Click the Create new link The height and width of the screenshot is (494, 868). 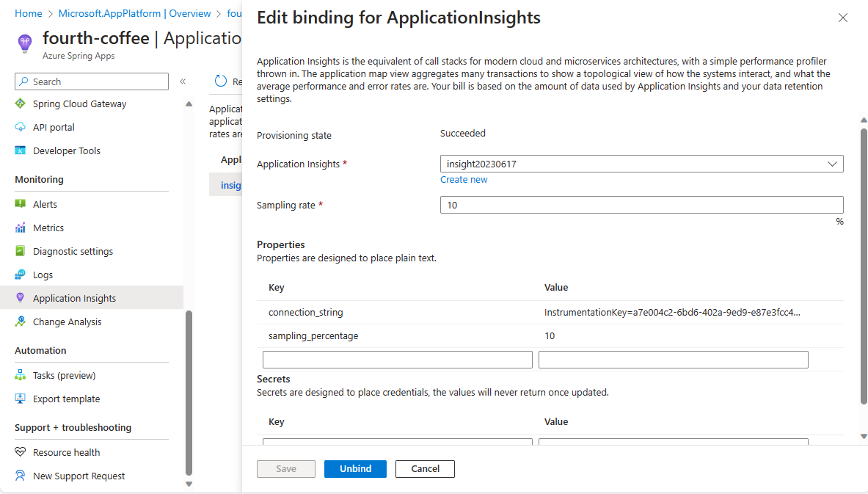[x=464, y=179]
